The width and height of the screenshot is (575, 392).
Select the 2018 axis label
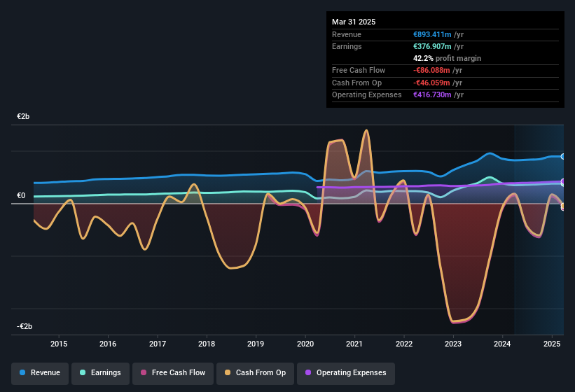(207, 344)
